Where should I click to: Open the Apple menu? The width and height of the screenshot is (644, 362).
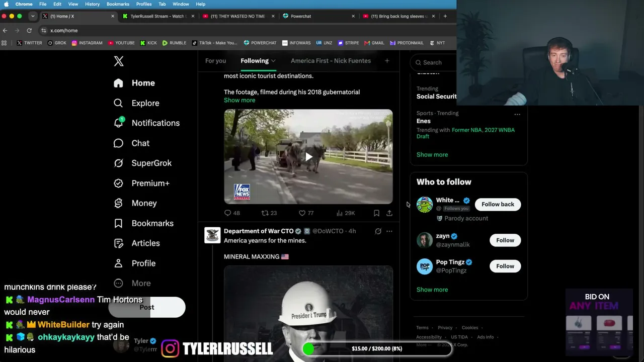pyautogui.click(x=6, y=4)
